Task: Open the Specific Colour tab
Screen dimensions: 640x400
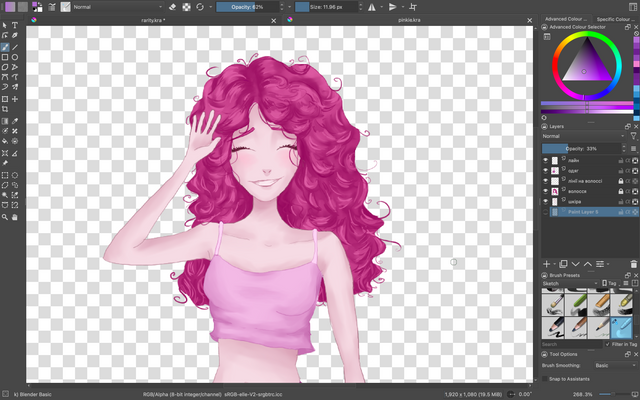Action: pos(613,18)
